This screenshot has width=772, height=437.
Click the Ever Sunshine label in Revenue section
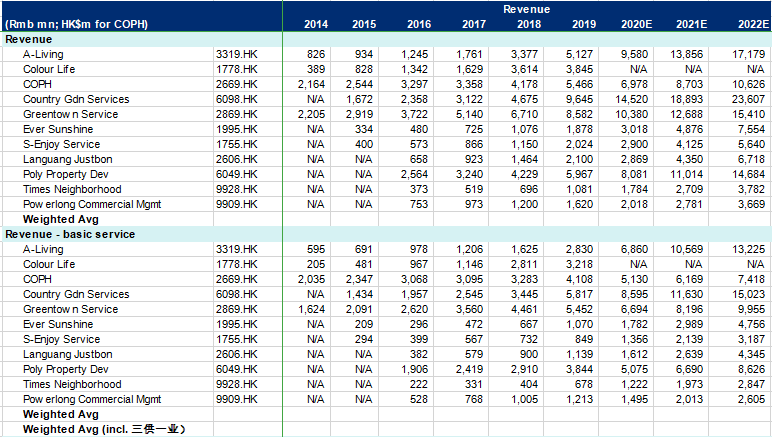58,129
